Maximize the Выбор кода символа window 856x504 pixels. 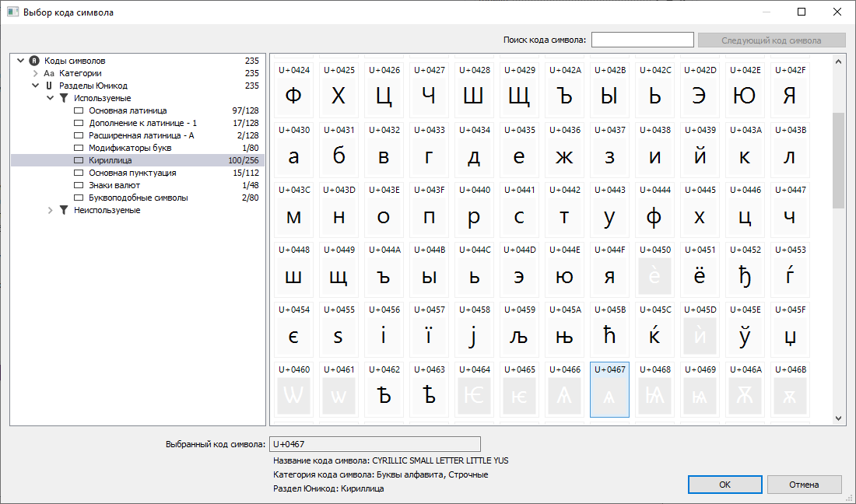click(x=802, y=12)
